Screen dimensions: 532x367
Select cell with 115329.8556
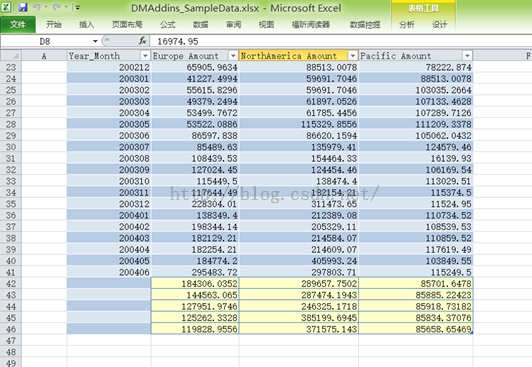pos(299,124)
